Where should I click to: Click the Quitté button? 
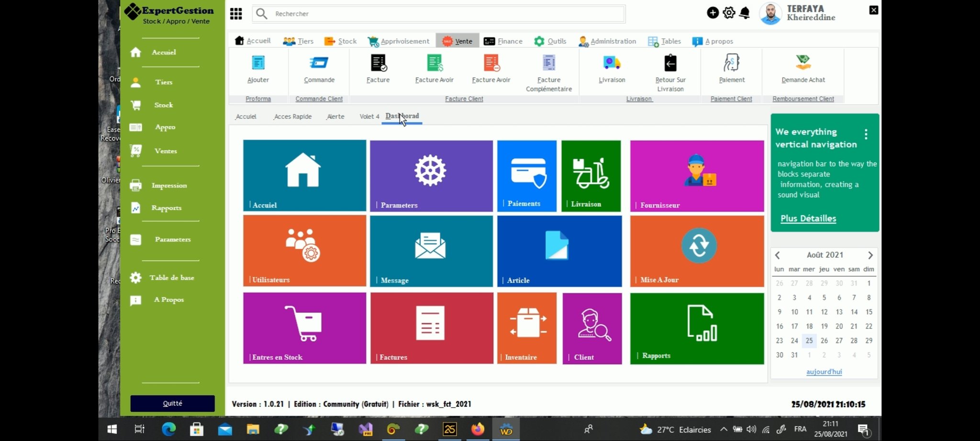click(x=172, y=403)
